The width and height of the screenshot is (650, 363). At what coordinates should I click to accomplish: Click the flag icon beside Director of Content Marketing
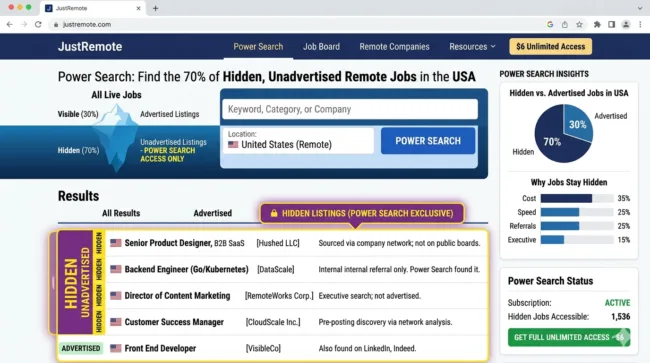tap(116, 295)
